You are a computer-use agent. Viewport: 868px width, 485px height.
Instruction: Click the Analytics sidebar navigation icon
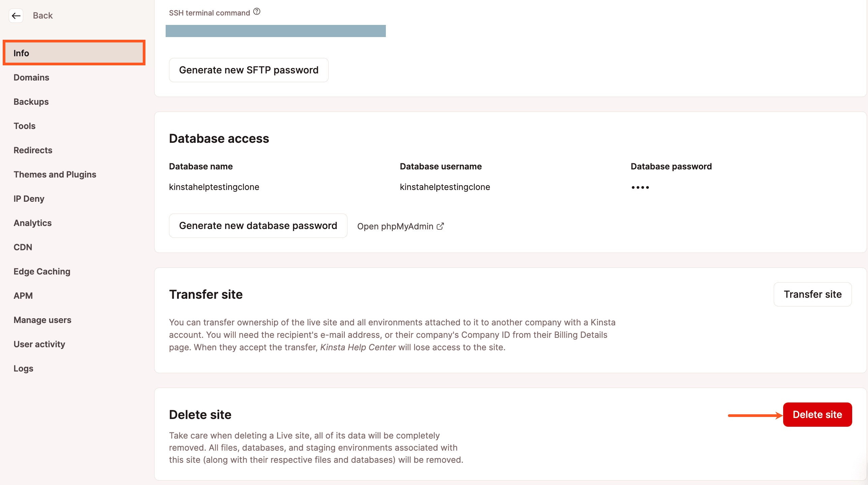pos(32,223)
